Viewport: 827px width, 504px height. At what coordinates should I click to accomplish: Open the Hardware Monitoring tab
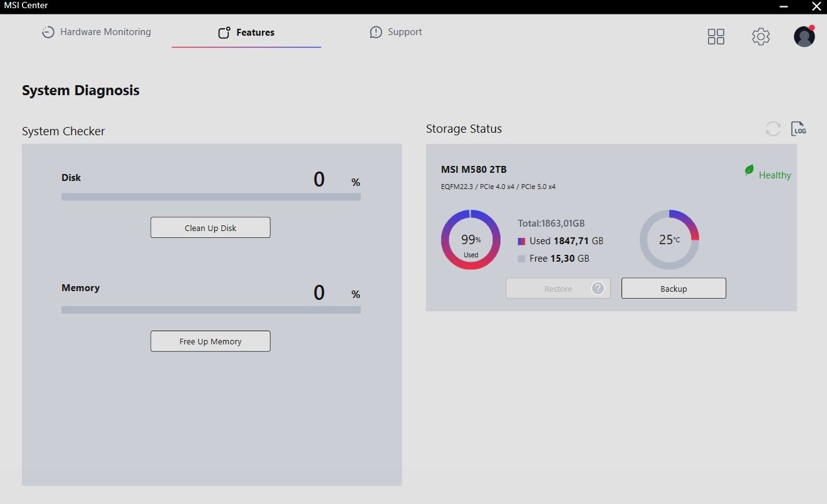tap(96, 32)
